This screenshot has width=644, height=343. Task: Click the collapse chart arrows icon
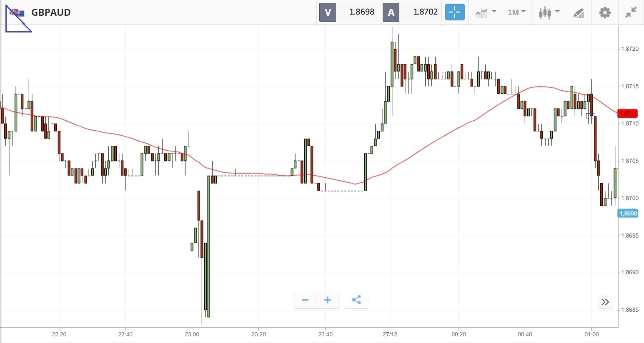pyautogui.click(x=631, y=12)
